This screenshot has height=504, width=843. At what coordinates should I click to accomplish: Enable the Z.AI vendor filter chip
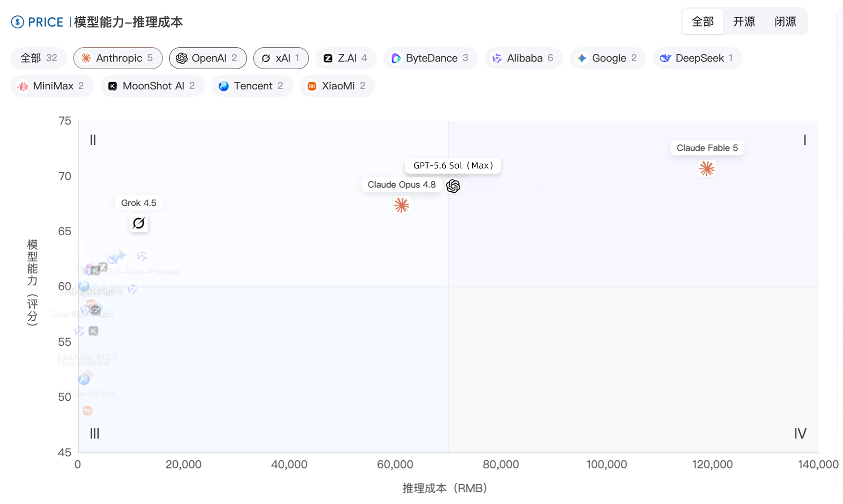pos(346,58)
